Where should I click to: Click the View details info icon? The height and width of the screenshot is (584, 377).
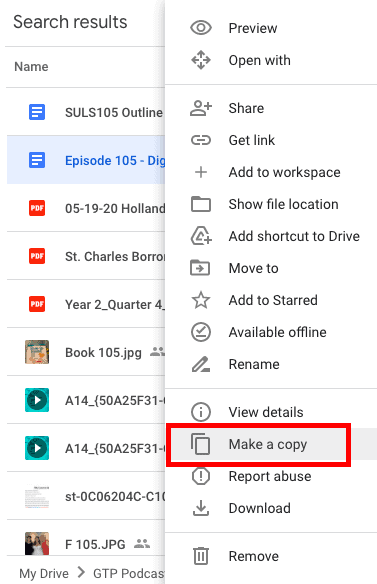pos(201,412)
